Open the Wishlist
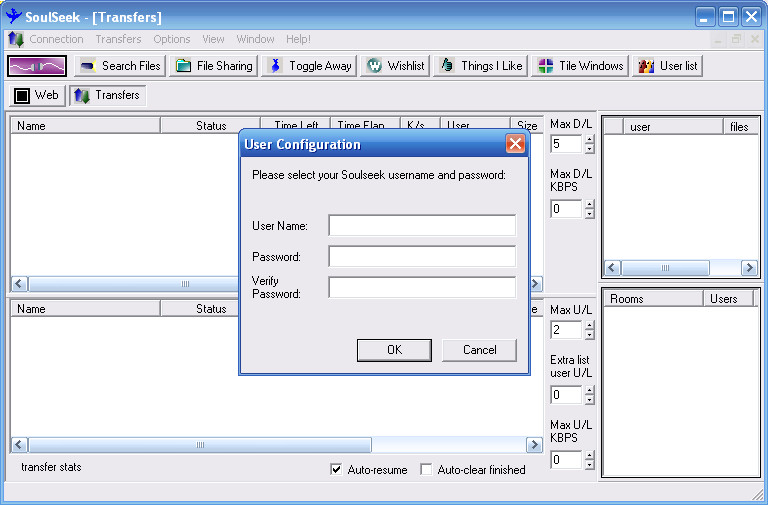The height and width of the screenshot is (505, 768). click(395, 66)
